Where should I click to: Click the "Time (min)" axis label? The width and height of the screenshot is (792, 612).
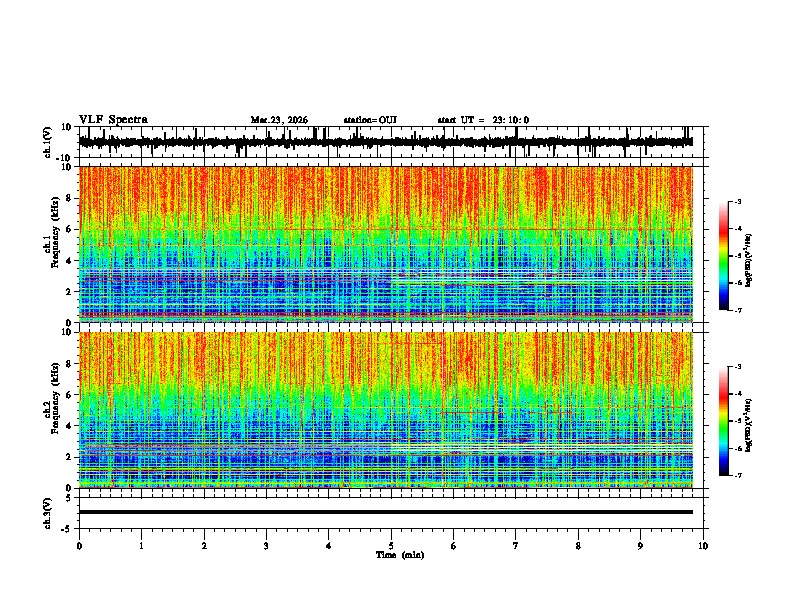click(400, 555)
